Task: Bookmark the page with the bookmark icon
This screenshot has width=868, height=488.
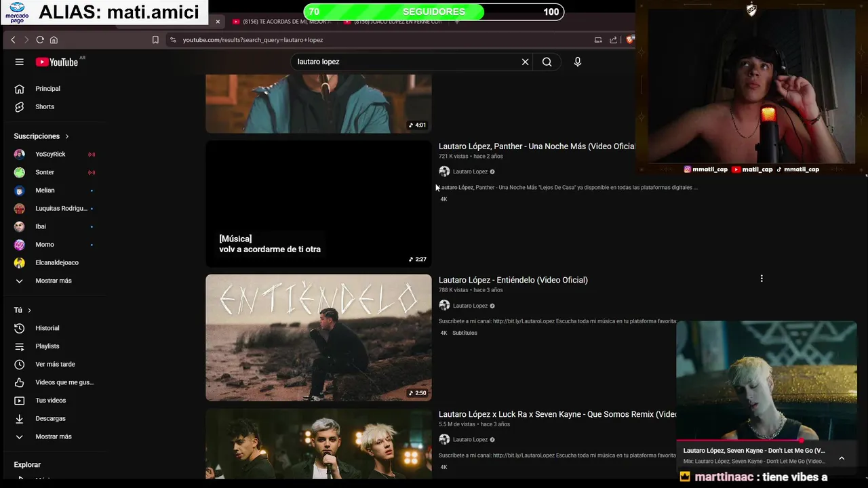Action: (x=155, y=40)
